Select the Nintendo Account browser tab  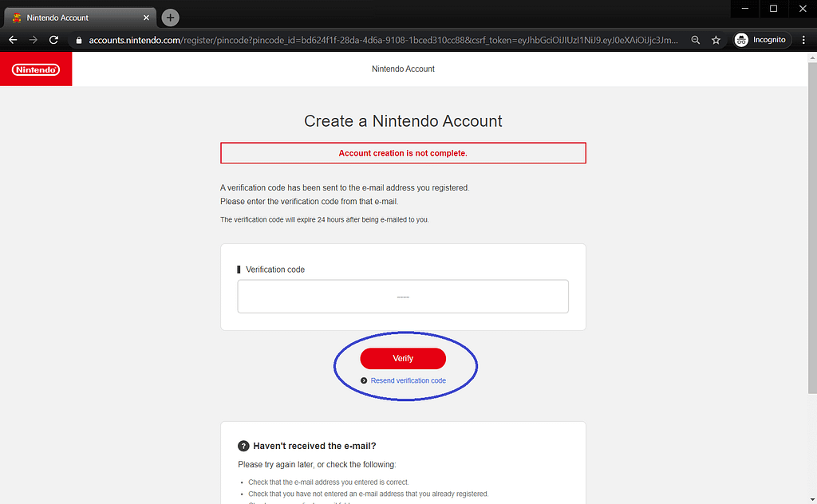coord(81,18)
